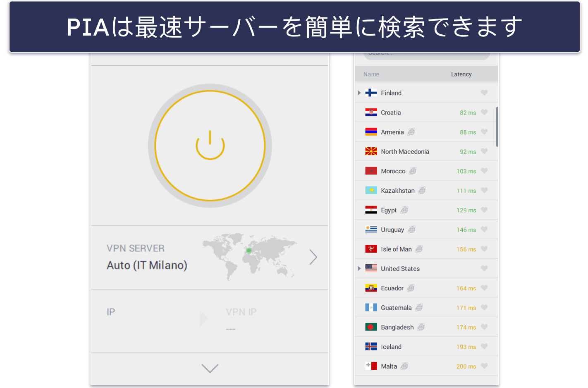This screenshot has width=588, height=388.
Task: Favorite Iceland heart icon
Action: point(484,346)
